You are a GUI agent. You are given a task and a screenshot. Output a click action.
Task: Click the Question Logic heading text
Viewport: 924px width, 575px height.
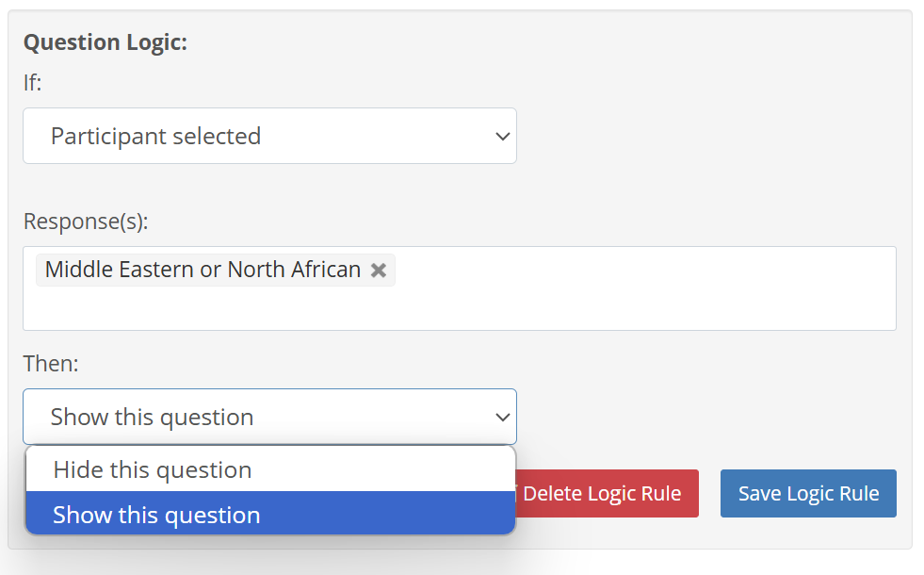click(x=105, y=43)
